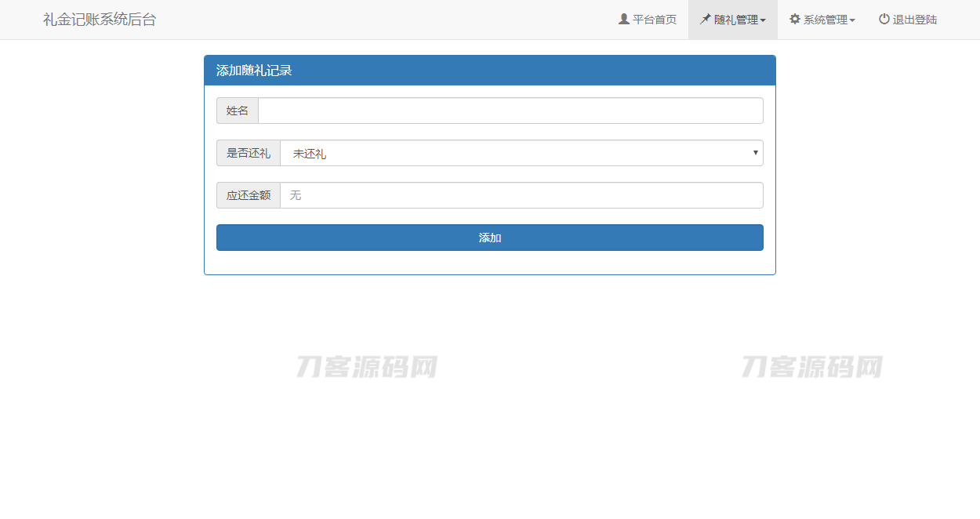Screen dimensions: 980x519
Task: Click the pushpin icon beside 随礼管理
Action: point(706,19)
